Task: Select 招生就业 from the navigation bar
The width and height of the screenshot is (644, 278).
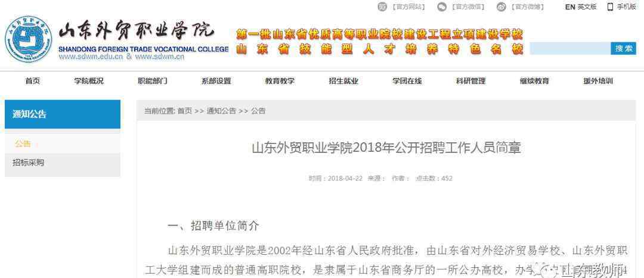Action: (x=343, y=81)
